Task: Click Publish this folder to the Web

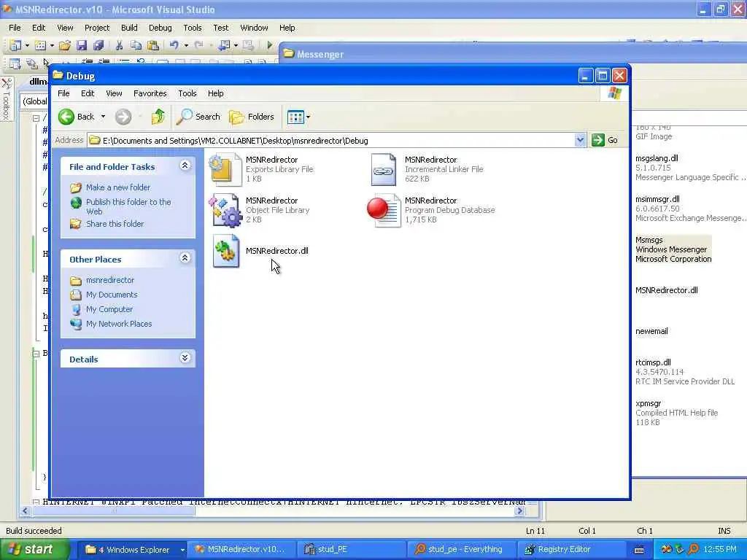Action: pos(128,206)
